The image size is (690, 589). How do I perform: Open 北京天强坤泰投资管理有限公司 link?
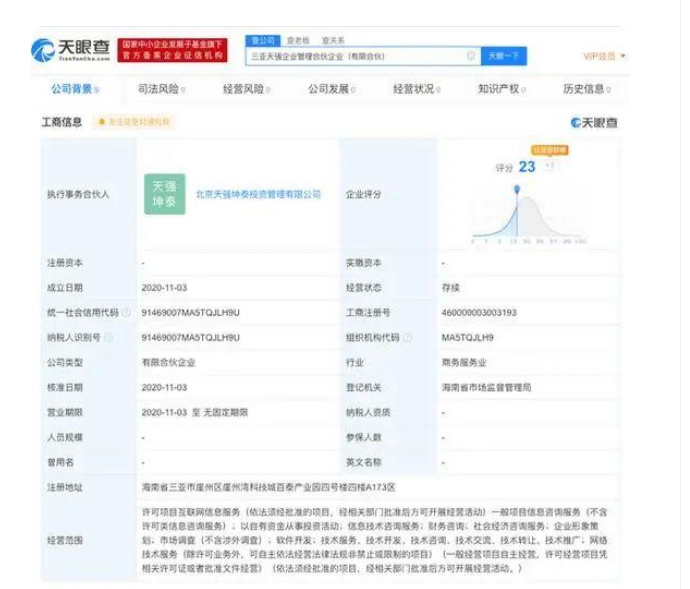[258, 194]
